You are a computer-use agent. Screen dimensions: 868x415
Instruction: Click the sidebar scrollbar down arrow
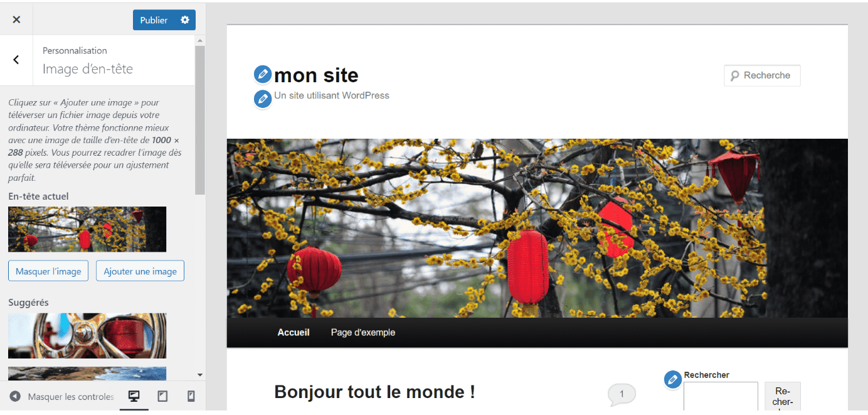(200, 375)
